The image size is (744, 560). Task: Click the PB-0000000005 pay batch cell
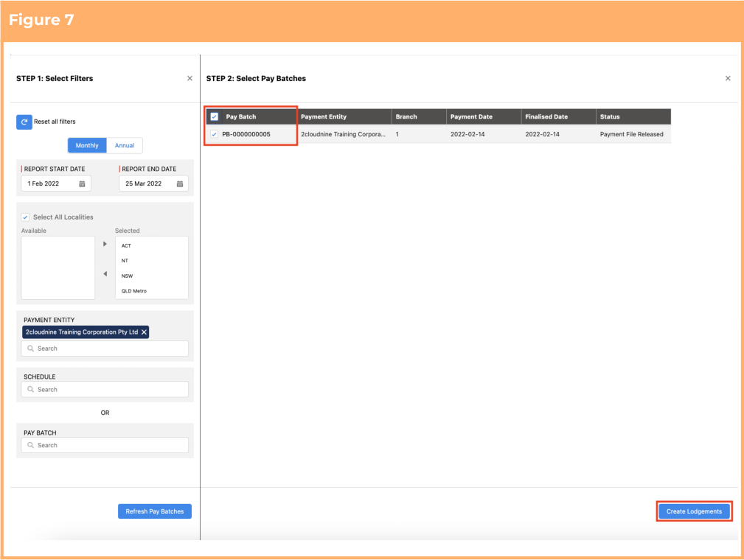246,134
